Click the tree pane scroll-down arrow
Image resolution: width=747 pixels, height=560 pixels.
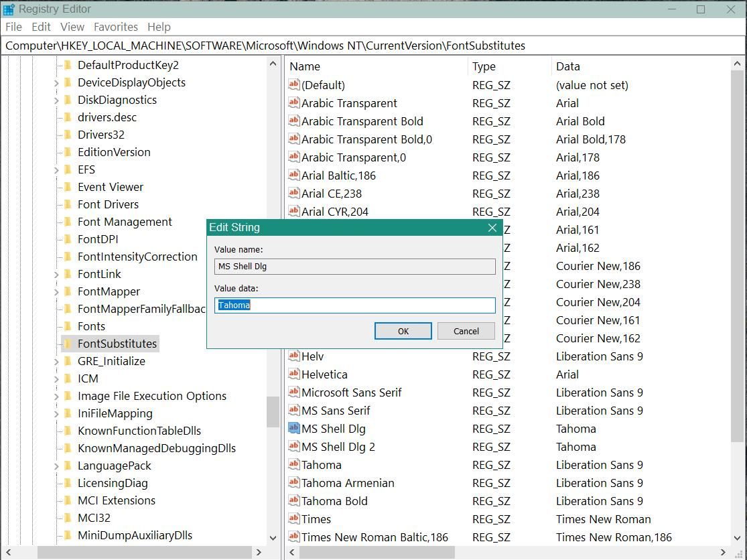[x=273, y=538]
